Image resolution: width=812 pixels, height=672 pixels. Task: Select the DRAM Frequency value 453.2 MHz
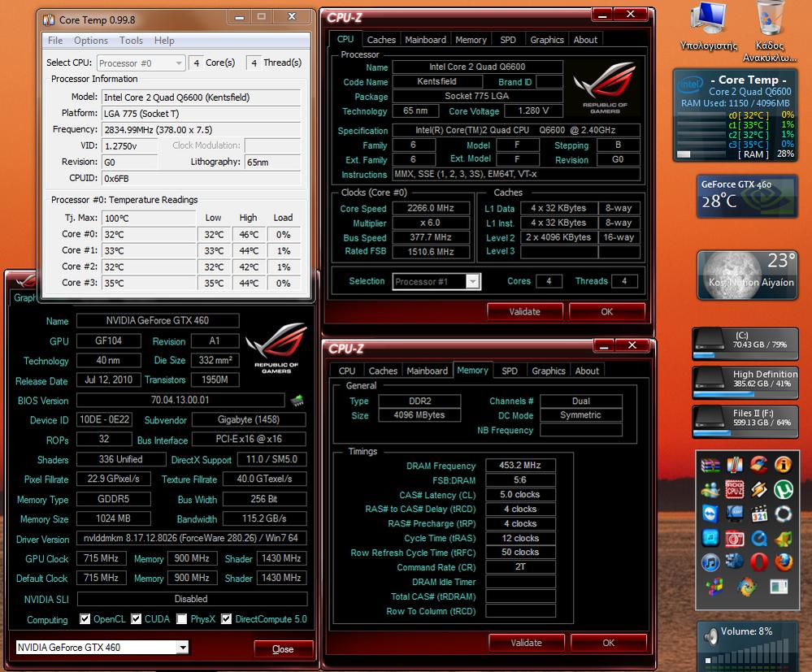pyautogui.click(x=520, y=465)
